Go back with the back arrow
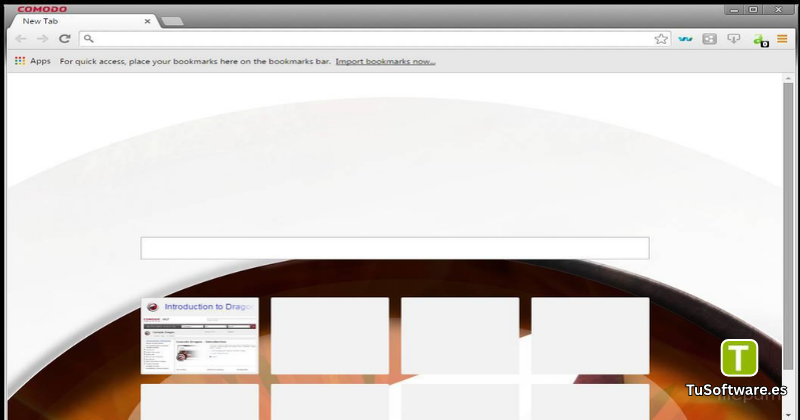Image resolution: width=800 pixels, height=420 pixels. coord(21,39)
